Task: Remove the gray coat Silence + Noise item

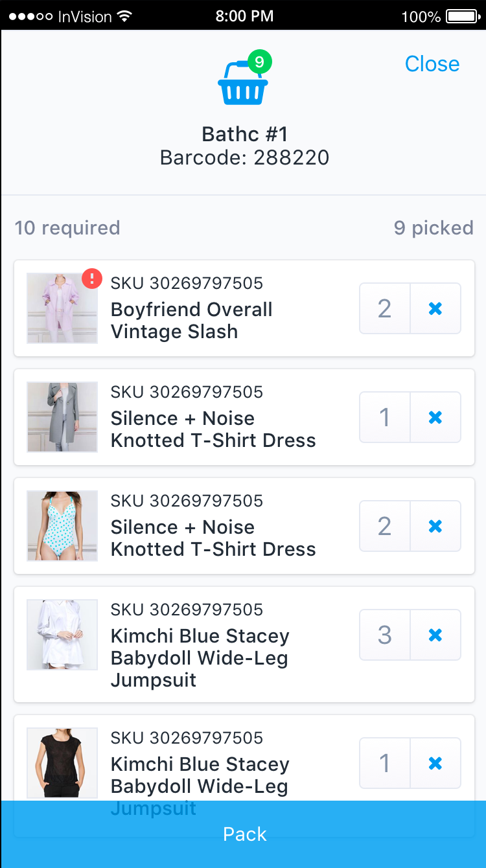Action: 435,417
